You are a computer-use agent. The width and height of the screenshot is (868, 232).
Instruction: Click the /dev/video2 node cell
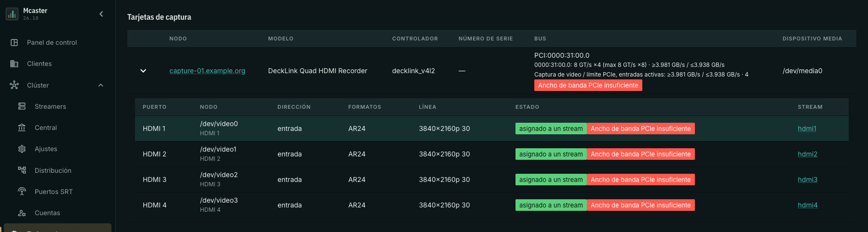(x=219, y=175)
